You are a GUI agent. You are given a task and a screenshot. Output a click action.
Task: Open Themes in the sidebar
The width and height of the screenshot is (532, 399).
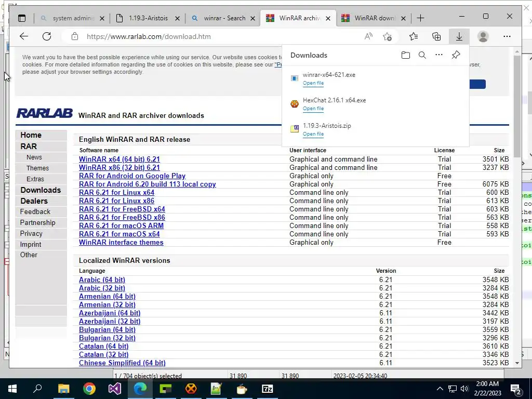37,168
